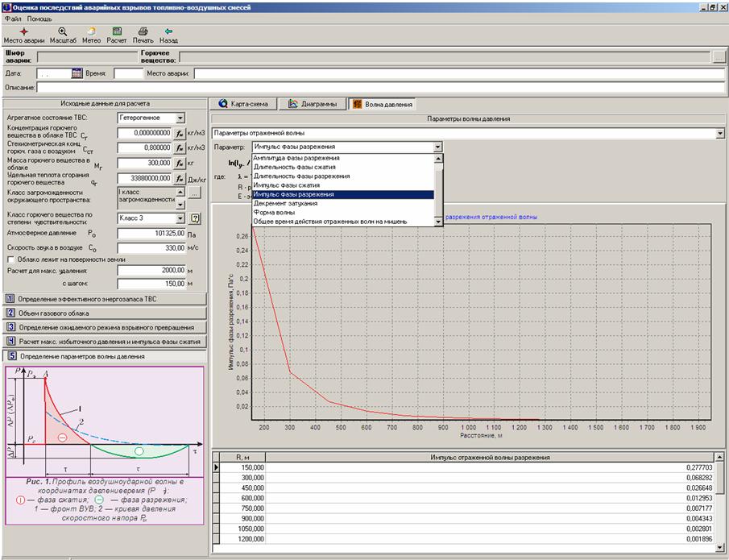Click the down arrow of the results table scrollbar

click(719, 545)
